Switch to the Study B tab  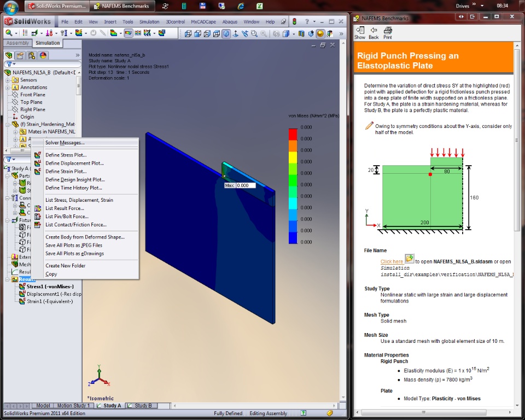tap(143, 406)
